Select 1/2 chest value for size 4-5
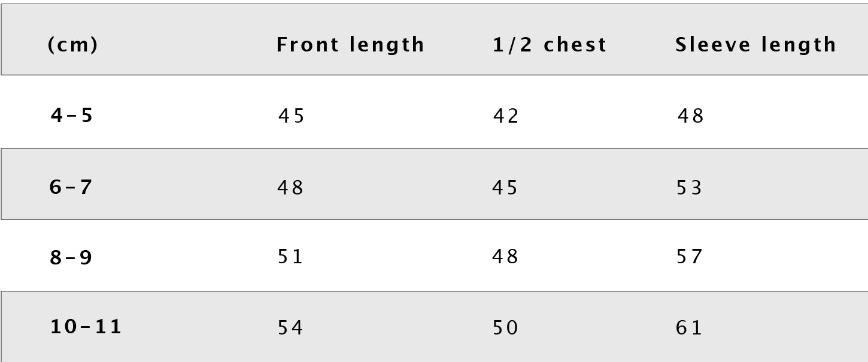 tap(506, 115)
